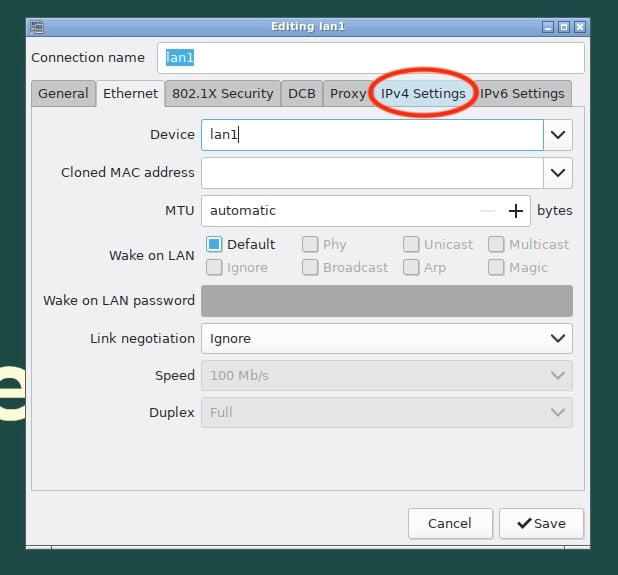Click the MTU minus decrement button

pos(487,211)
